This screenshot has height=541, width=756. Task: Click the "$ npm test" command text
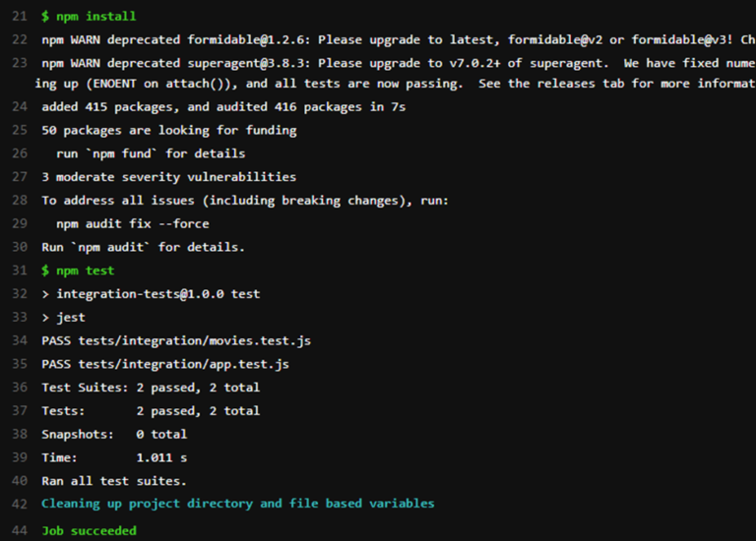[78, 270]
